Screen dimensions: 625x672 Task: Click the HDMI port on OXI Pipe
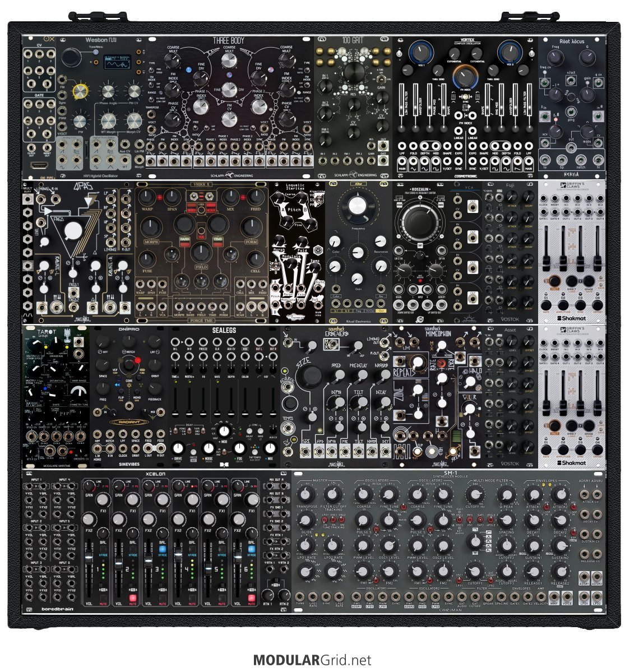tap(39, 166)
